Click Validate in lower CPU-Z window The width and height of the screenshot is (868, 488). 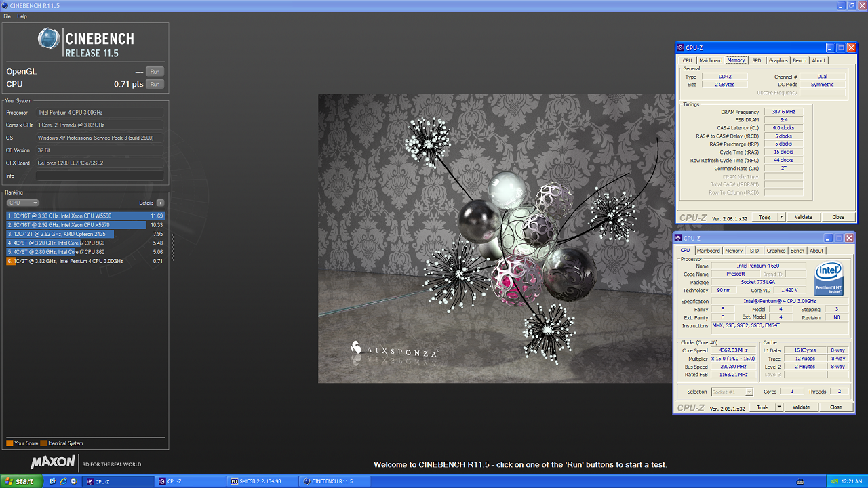coord(802,407)
